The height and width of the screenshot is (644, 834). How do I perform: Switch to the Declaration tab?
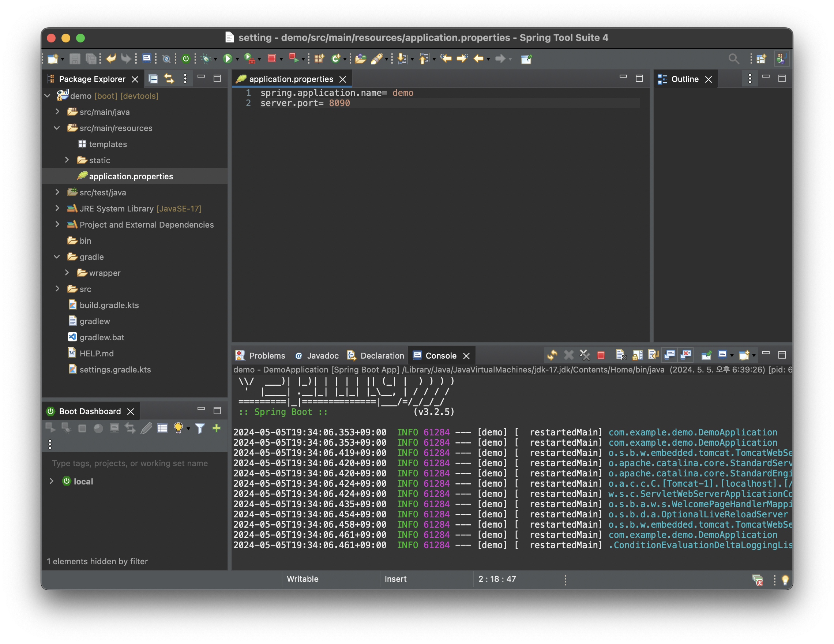375,356
